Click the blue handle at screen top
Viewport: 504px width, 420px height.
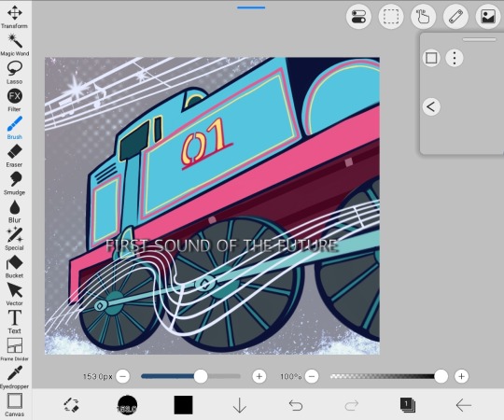[x=251, y=7]
